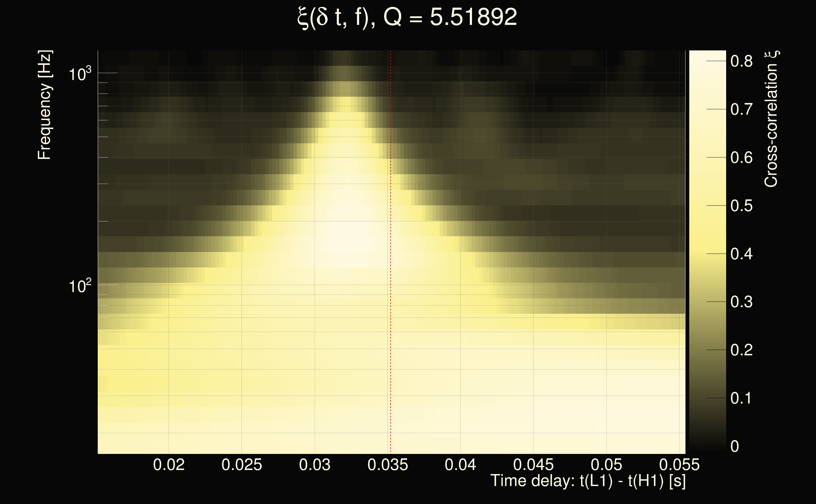This screenshot has width=816, height=504.
Task: Click the 0.025 time delay tick label
Action: pos(242,465)
